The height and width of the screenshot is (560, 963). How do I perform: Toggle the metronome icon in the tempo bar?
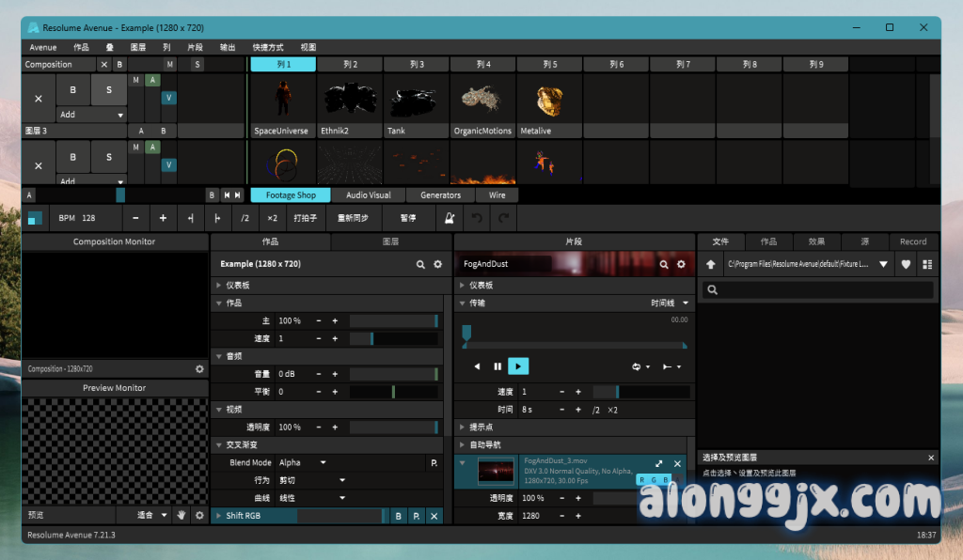[x=451, y=218]
